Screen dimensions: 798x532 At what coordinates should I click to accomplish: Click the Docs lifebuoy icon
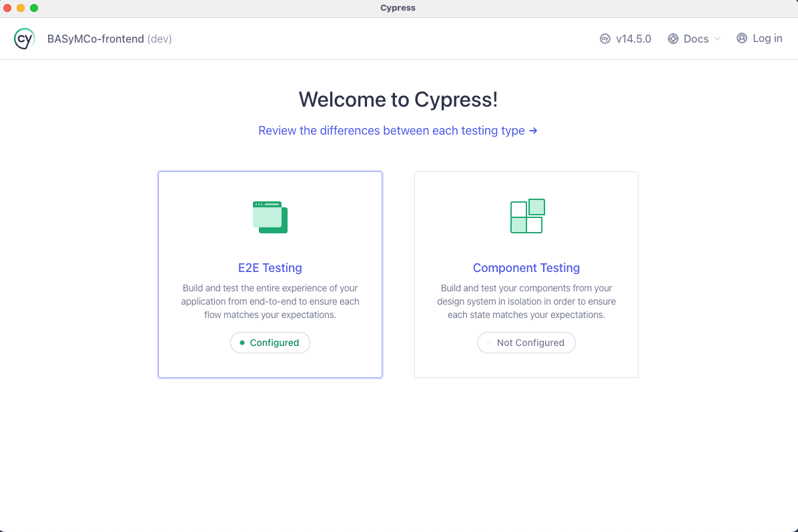point(673,39)
